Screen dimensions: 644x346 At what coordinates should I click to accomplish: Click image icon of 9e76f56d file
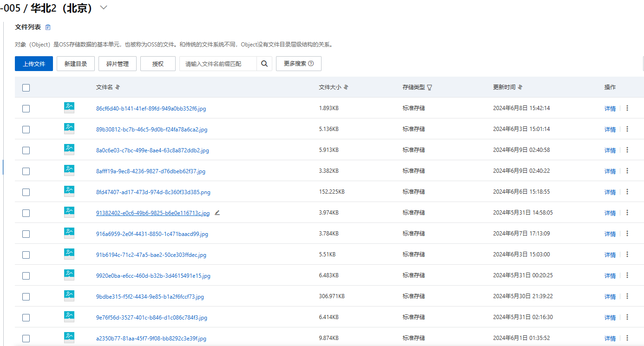click(x=69, y=317)
